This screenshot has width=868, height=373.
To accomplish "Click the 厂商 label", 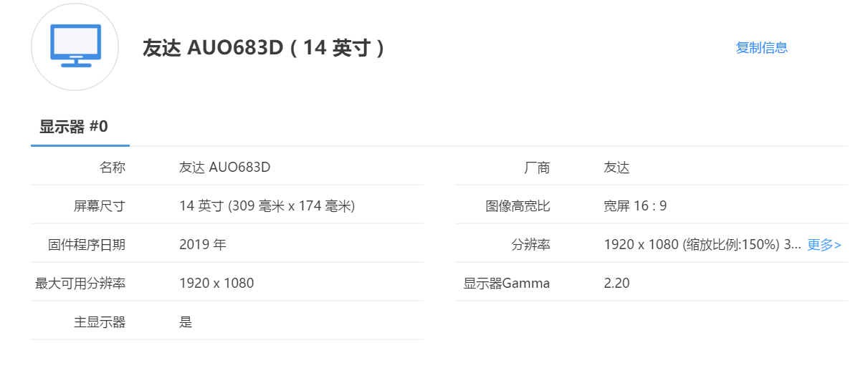I will (538, 168).
